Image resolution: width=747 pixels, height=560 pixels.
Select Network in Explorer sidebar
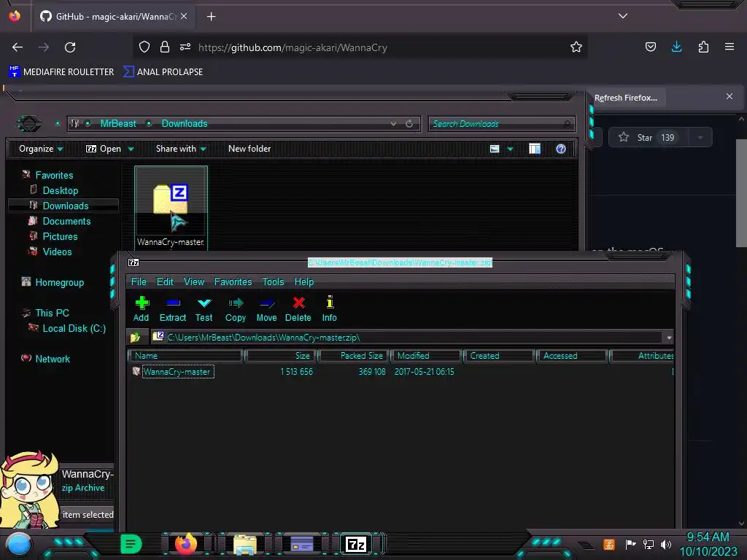[x=52, y=359]
